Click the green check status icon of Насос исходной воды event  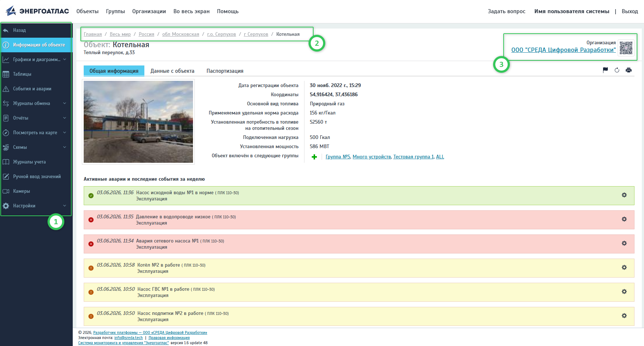[91, 196]
